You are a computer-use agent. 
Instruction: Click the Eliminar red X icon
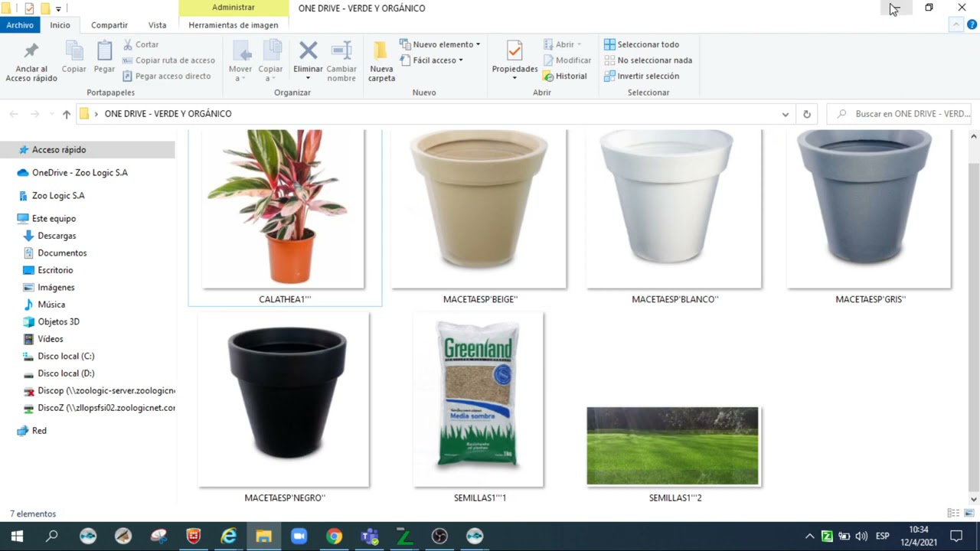308,51
